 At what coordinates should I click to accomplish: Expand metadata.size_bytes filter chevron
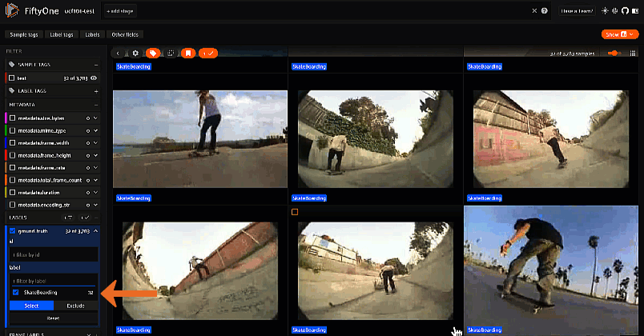[95, 118]
